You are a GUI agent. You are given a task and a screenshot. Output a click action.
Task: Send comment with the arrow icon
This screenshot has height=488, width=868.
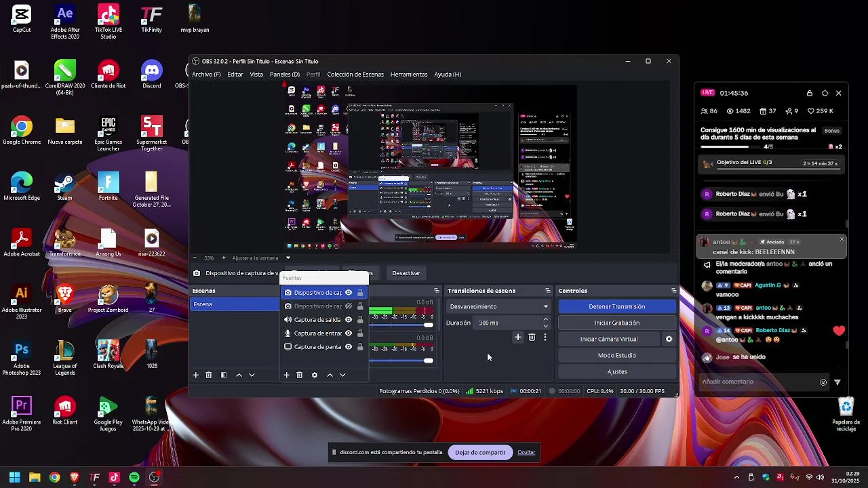tap(837, 382)
